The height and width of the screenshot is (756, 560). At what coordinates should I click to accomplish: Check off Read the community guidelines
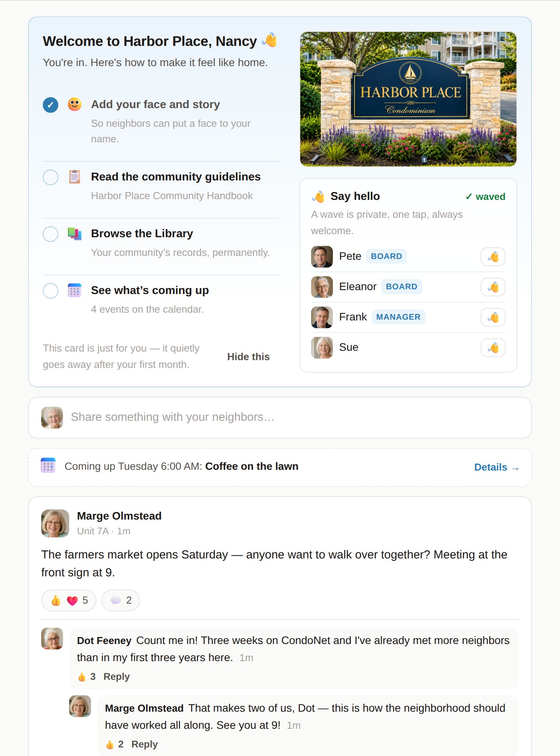[x=51, y=177]
